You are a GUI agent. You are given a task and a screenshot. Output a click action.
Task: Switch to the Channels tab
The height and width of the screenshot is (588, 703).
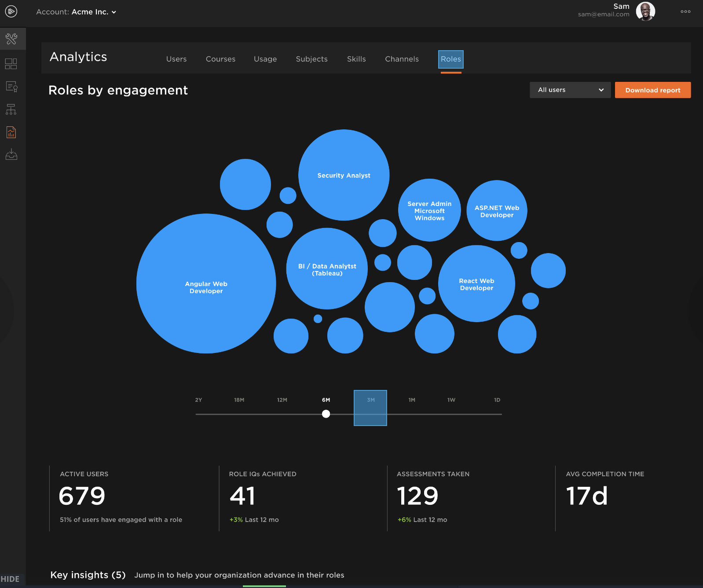tap(402, 59)
